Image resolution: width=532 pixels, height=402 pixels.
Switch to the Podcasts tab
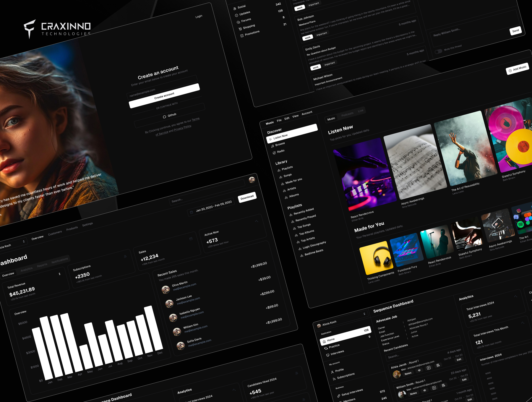coord(347,114)
